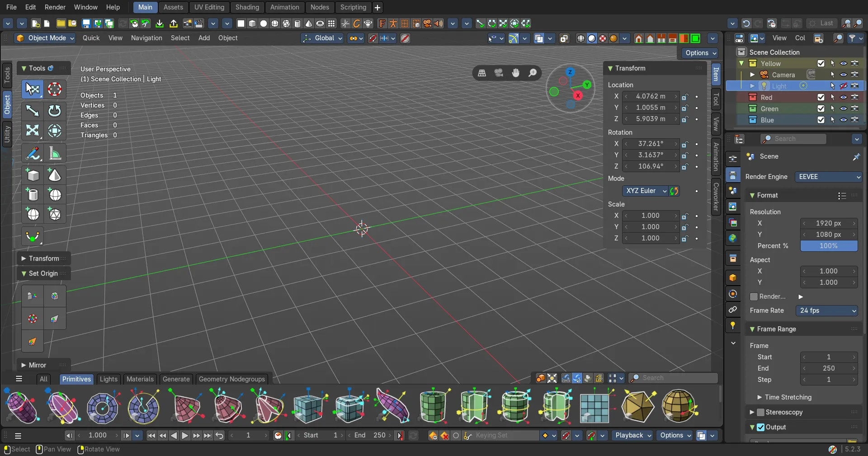Switch to the Lights asset tab
The width and height of the screenshot is (868, 456).
108,379
